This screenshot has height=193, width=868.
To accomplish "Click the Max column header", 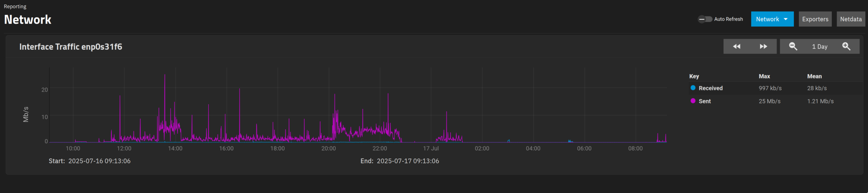I will pyautogui.click(x=764, y=76).
